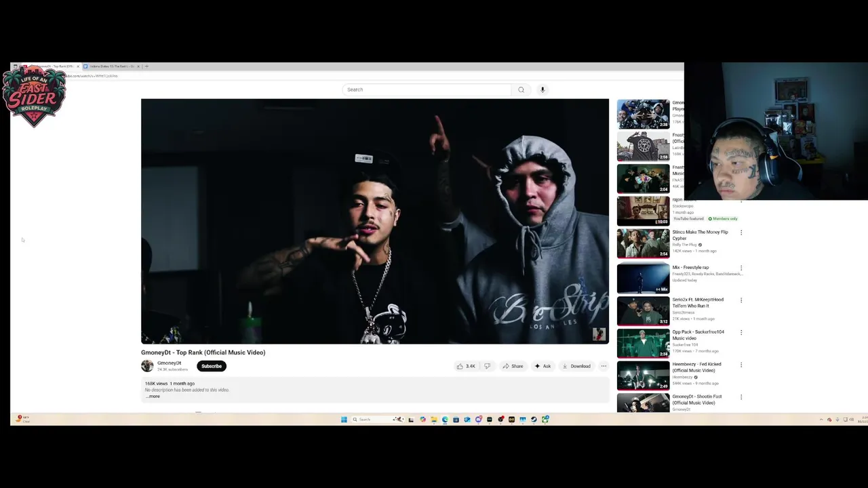The image size is (868, 488).
Task: Click the Top Rank video player
Action: click(375, 222)
